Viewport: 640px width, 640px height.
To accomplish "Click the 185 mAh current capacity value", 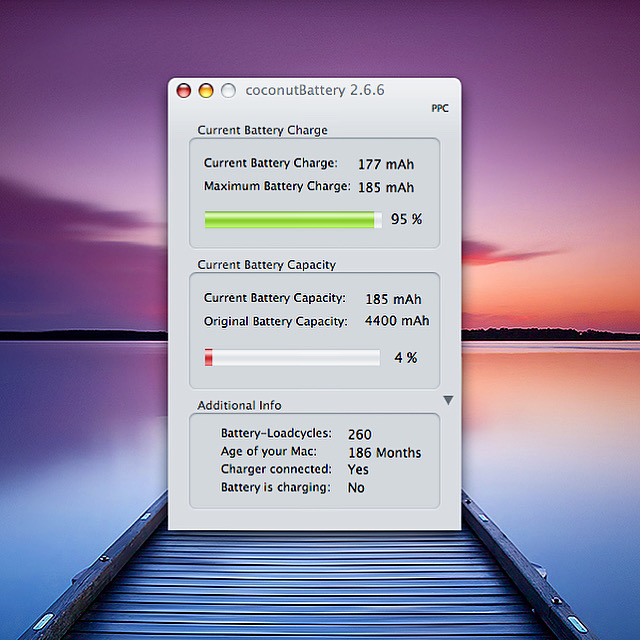I will [393, 299].
